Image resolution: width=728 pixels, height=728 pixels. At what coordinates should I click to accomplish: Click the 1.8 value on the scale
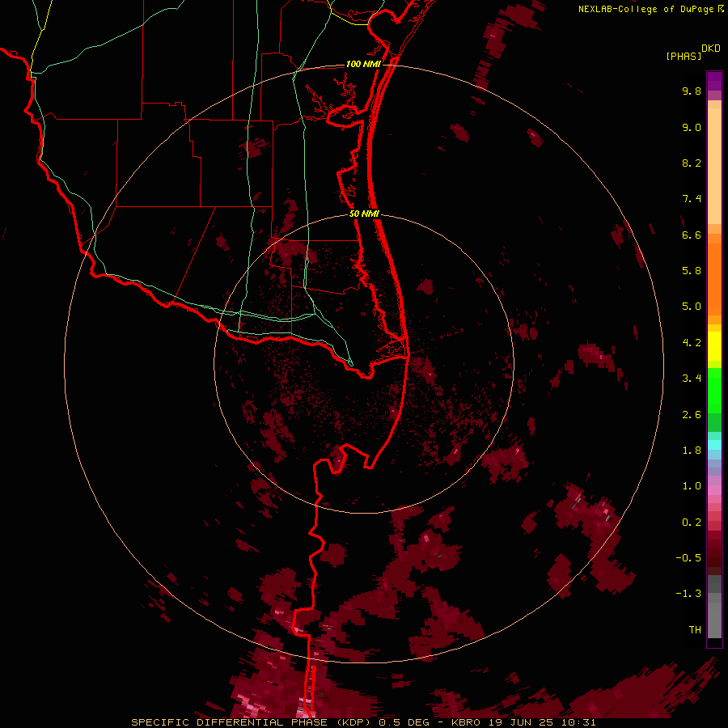pyautogui.click(x=692, y=451)
